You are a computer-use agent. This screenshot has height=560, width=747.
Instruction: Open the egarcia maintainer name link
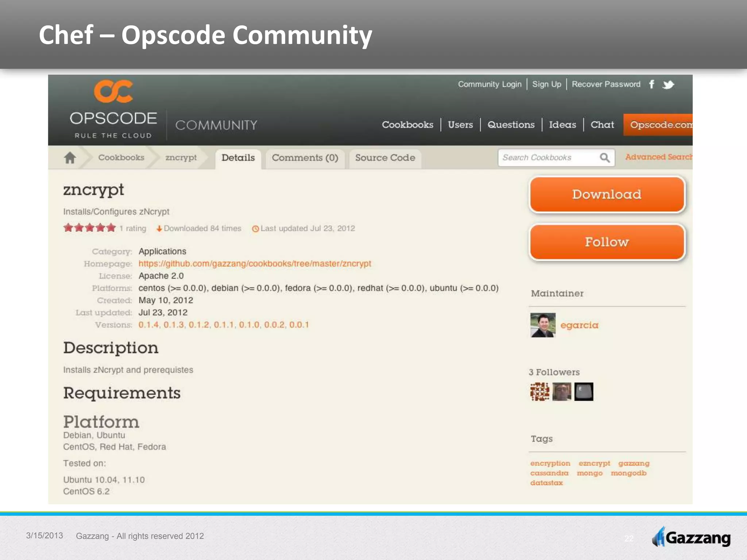coord(579,325)
